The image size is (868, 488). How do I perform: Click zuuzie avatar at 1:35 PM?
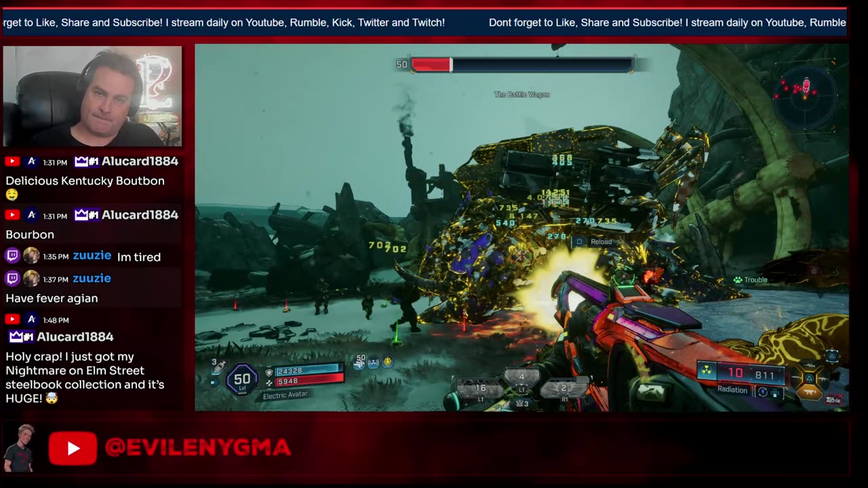tap(31, 256)
